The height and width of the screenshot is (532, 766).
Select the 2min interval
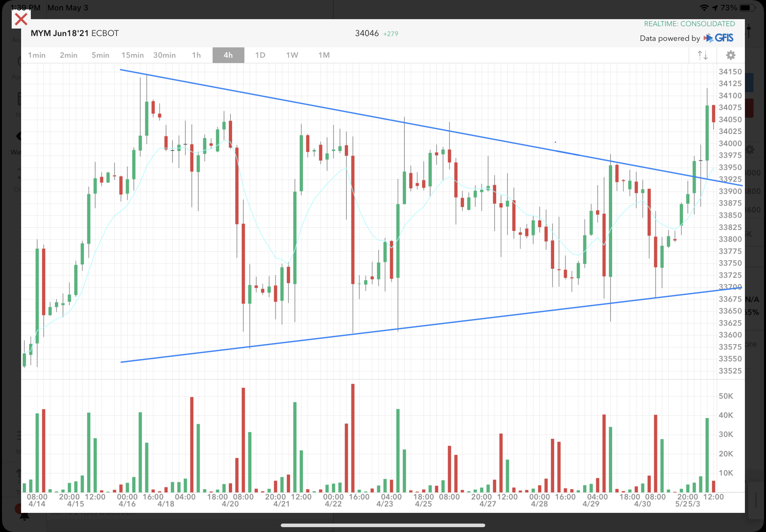[68, 55]
